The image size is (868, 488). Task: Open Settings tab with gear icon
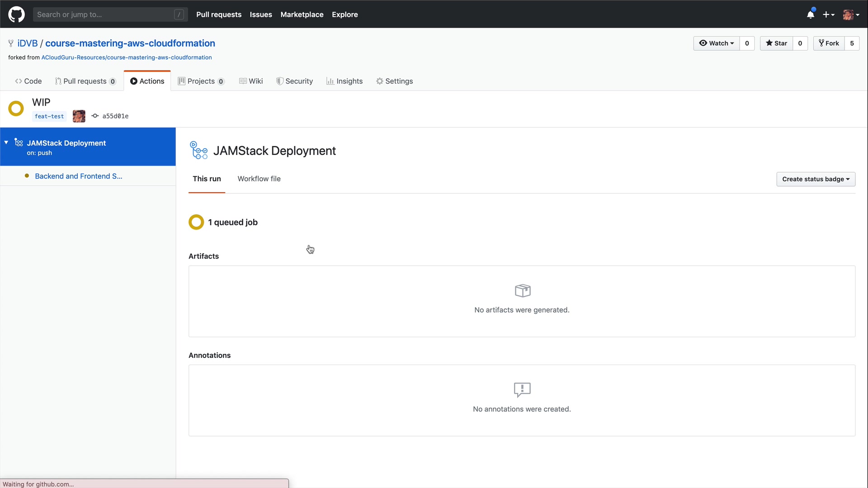coord(394,81)
